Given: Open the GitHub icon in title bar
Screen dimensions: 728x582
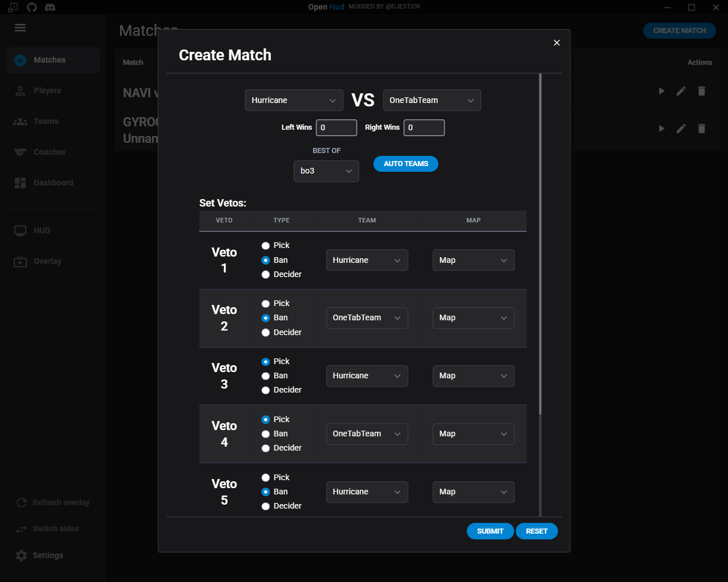Looking at the screenshot, I should pyautogui.click(x=32, y=7).
